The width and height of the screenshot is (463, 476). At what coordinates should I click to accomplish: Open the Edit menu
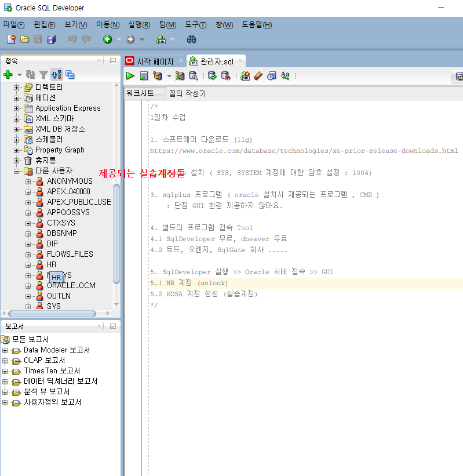(x=44, y=24)
